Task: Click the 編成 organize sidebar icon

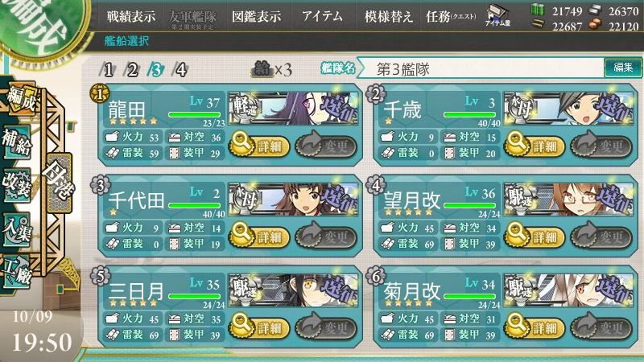Action: (x=19, y=98)
